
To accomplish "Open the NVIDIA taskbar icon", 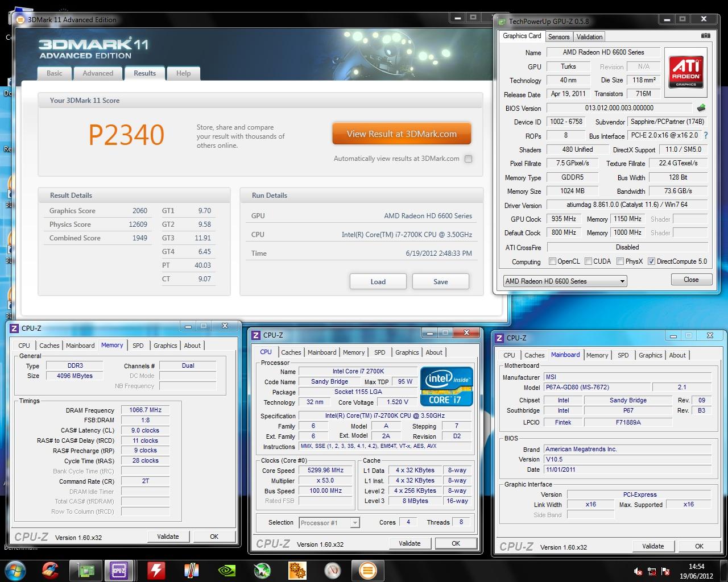I will [x=227, y=570].
